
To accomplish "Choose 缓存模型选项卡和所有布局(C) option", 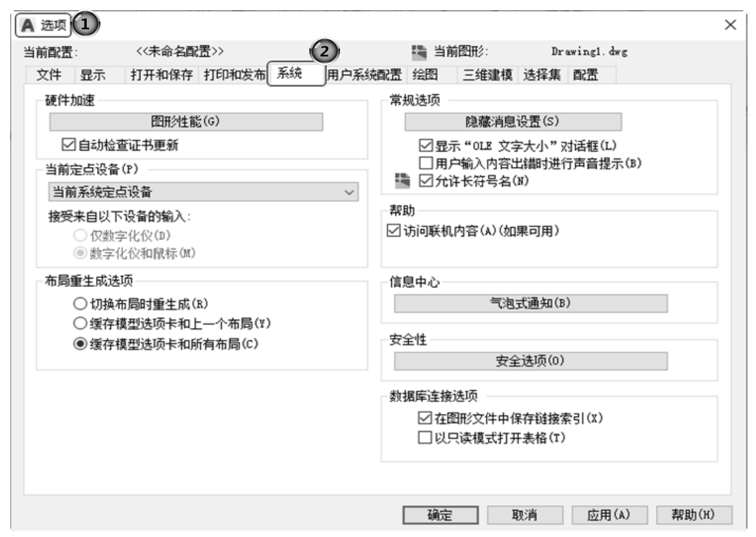I will pos(79,344).
